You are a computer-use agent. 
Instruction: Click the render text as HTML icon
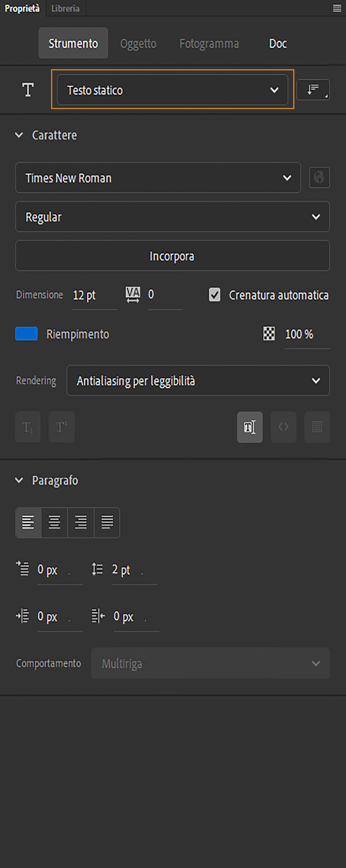click(283, 427)
